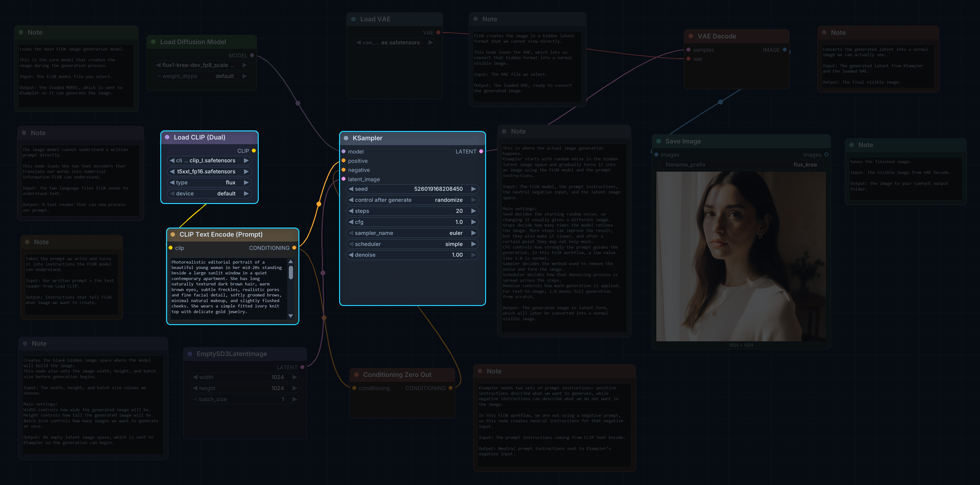
Task: Open the weight_dtype dropdown
Action: [201, 76]
